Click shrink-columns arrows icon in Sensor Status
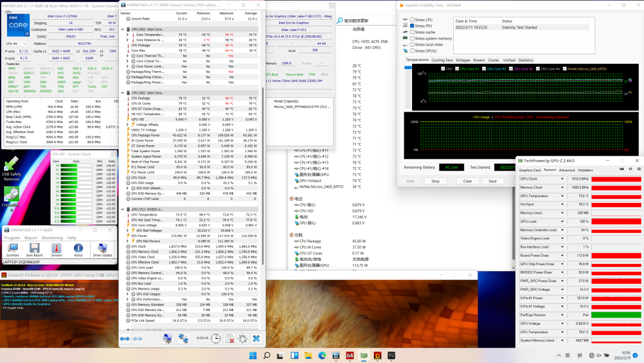The height and width of the screenshot is (363, 644). 138,339
